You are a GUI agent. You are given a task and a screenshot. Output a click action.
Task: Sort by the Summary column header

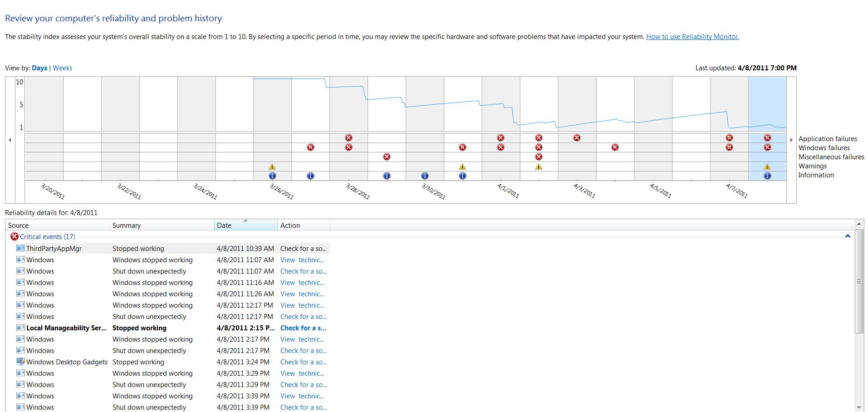click(162, 225)
